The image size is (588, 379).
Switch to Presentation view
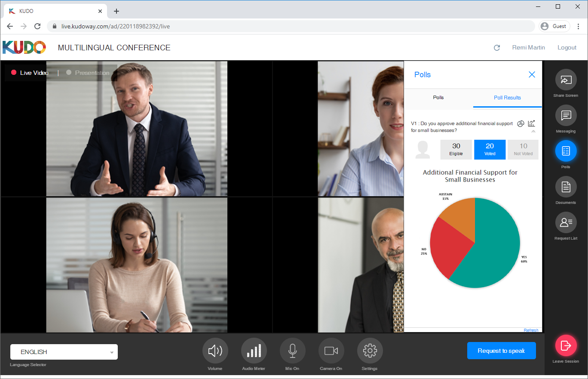pyautogui.click(x=92, y=73)
